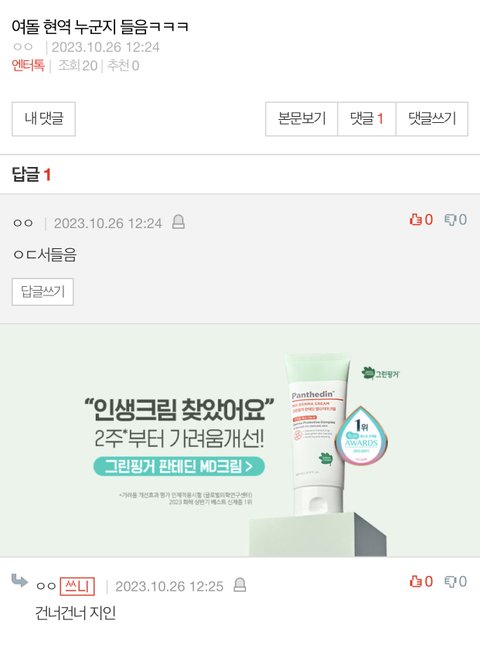Click the 쓰니 author badge
This screenshot has height=648, width=480.
pyautogui.click(x=77, y=586)
